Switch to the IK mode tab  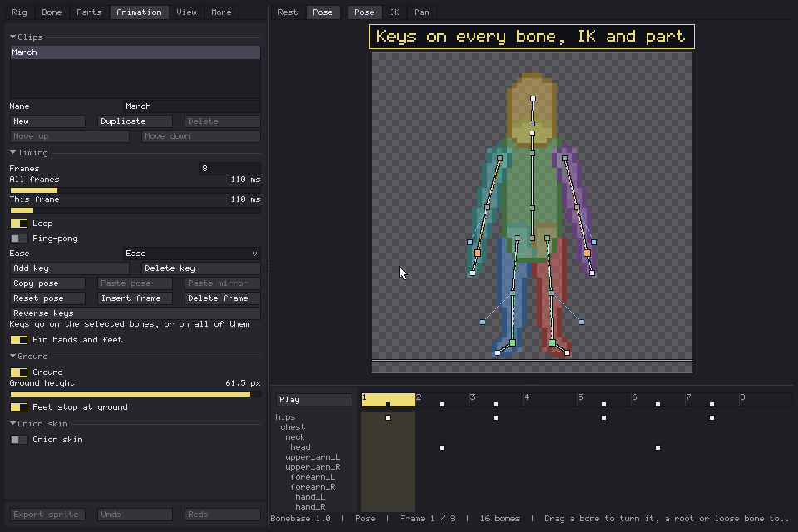[x=394, y=12]
